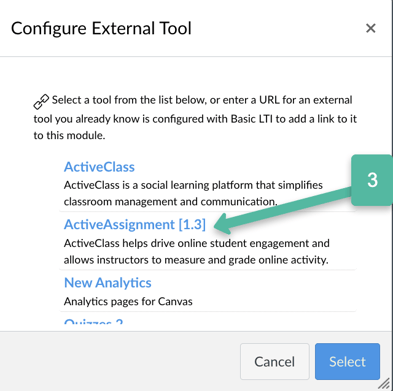The height and width of the screenshot is (391, 393).
Task: Cancel the external tool configuration
Action: (275, 362)
